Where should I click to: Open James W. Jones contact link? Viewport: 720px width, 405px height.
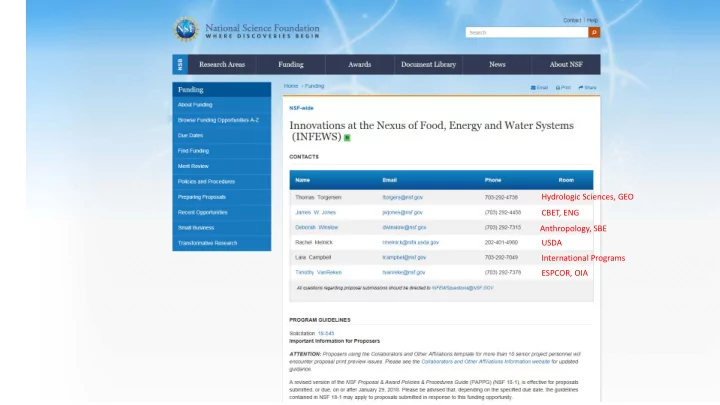[x=315, y=213]
